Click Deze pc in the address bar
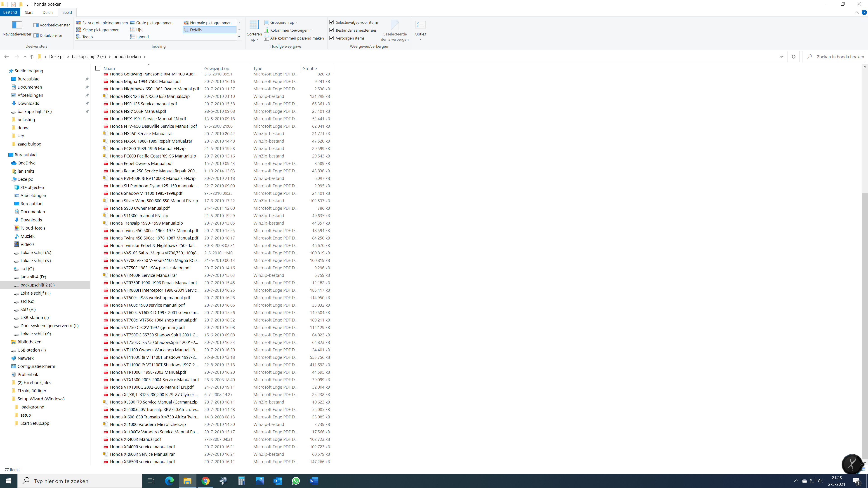Screen dimensions: 868x488 (57, 56)
